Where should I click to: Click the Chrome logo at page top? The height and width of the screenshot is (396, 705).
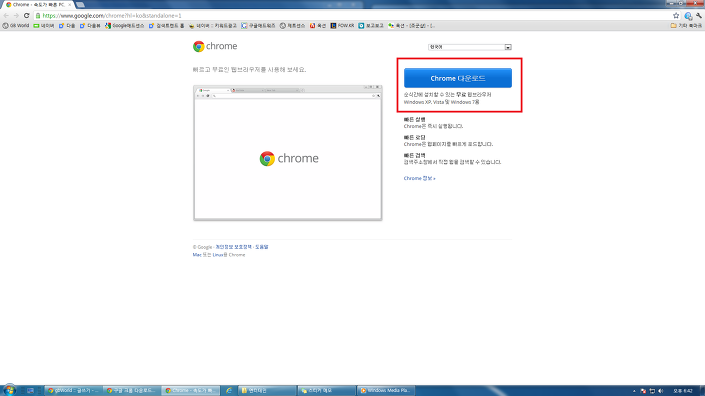(x=215, y=46)
